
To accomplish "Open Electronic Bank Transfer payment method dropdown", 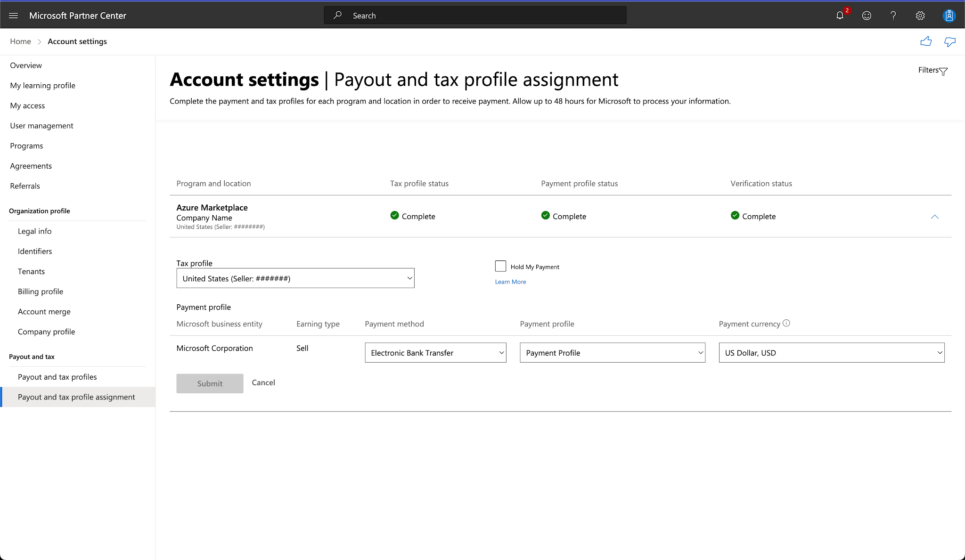I will [x=435, y=353].
